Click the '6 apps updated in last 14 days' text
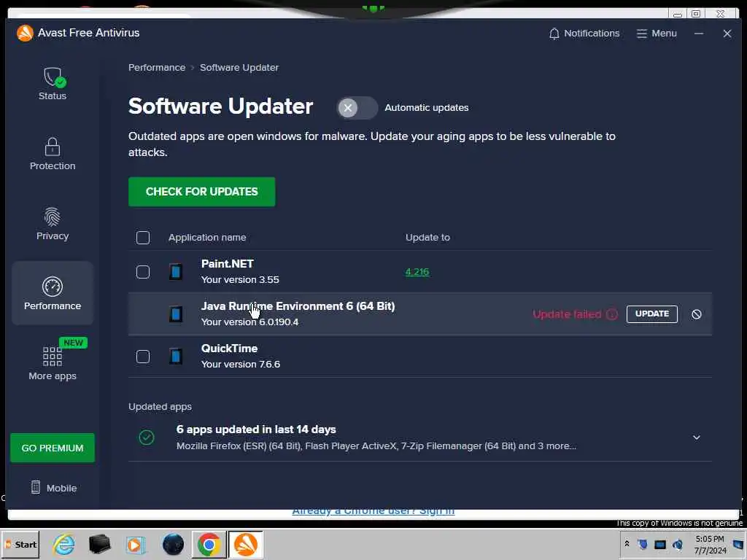The width and height of the screenshot is (747, 560). 256,429
